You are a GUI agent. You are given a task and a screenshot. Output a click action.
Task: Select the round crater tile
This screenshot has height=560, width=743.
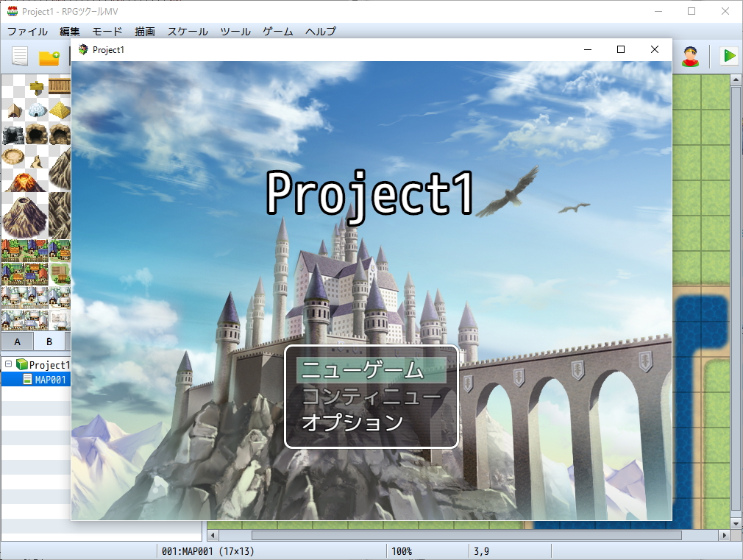[13, 157]
